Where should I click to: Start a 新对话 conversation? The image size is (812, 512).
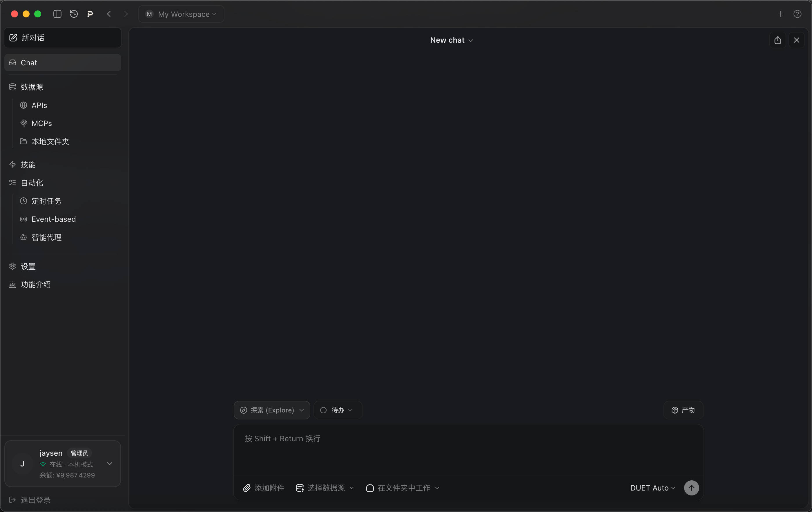click(x=32, y=38)
